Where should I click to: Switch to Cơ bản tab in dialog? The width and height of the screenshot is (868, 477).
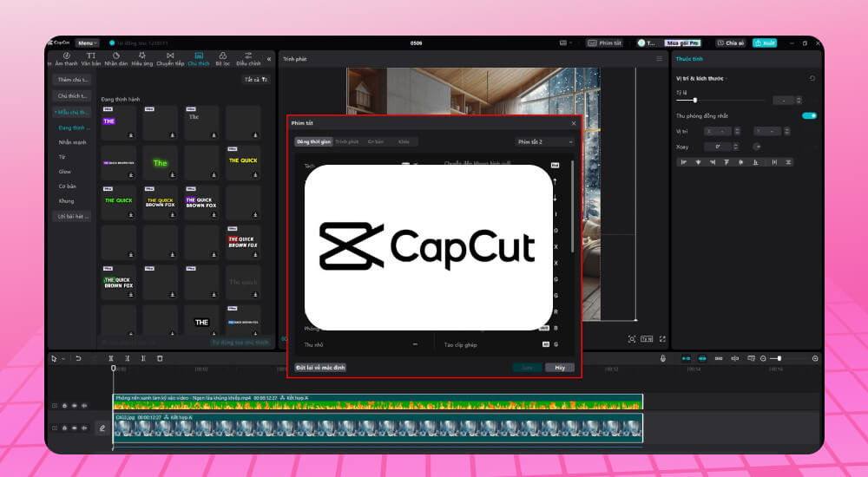coord(376,141)
